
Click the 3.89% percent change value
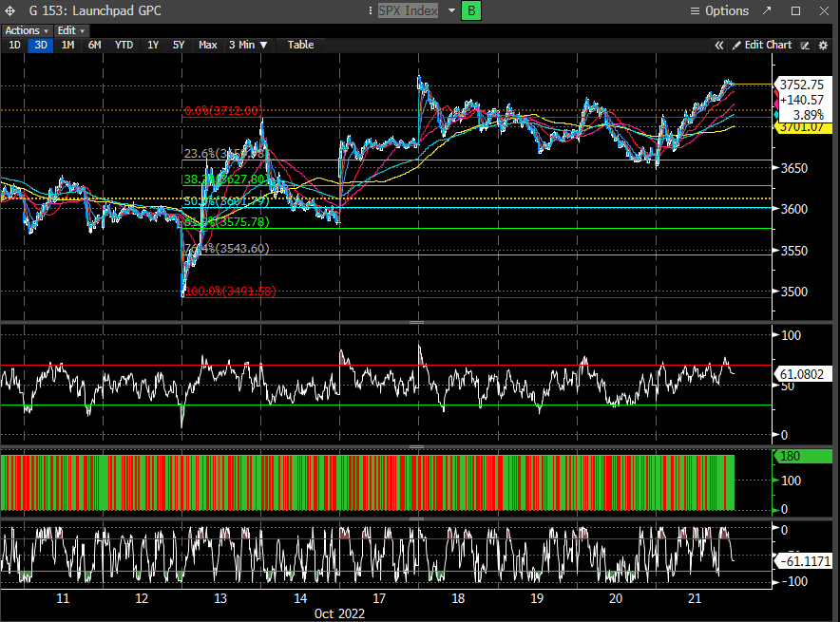(808, 115)
